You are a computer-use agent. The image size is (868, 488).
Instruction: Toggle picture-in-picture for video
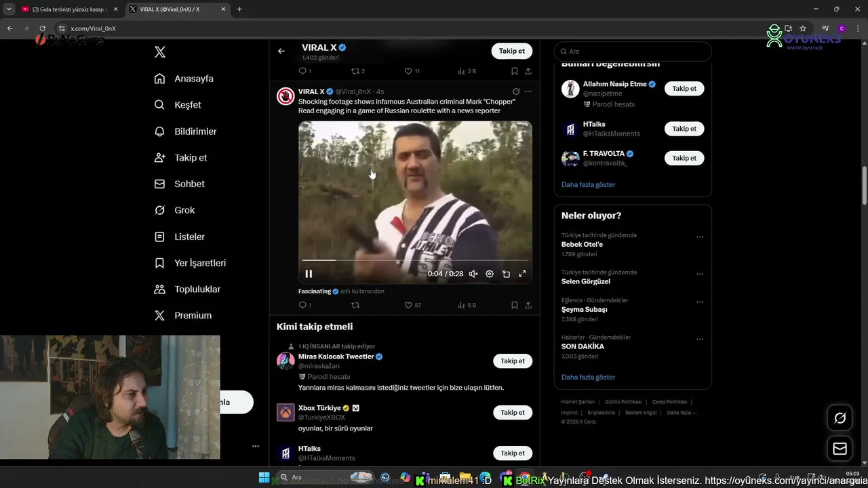tap(506, 274)
